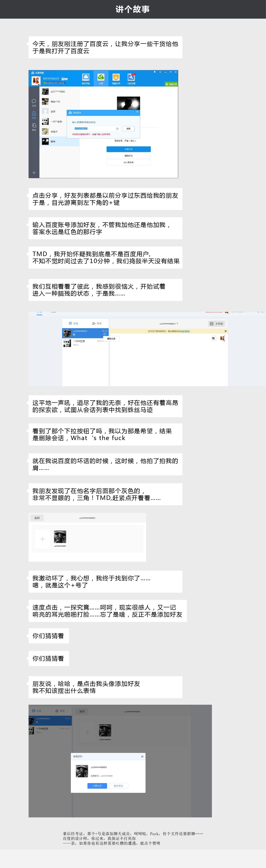The image size is (266, 868).
Task: Click the 会话 speech-bubble icon in the dark sidebar
Action: click(x=34, y=101)
